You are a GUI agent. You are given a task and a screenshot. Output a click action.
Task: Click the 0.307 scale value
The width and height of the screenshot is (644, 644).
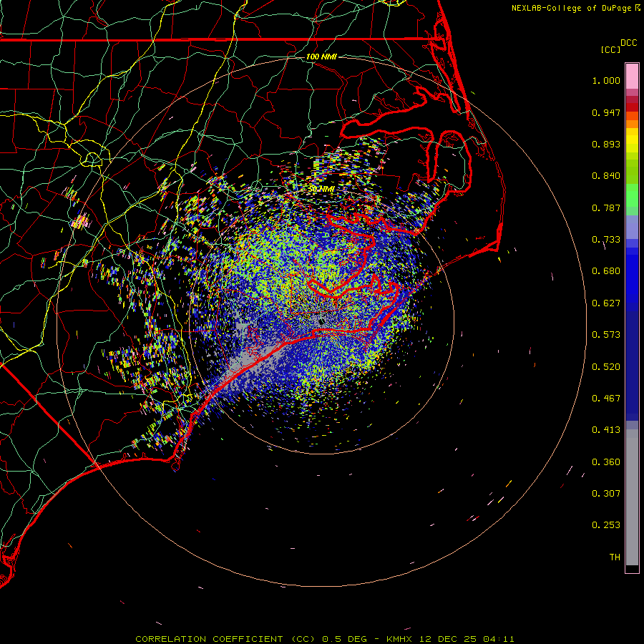coord(606,494)
